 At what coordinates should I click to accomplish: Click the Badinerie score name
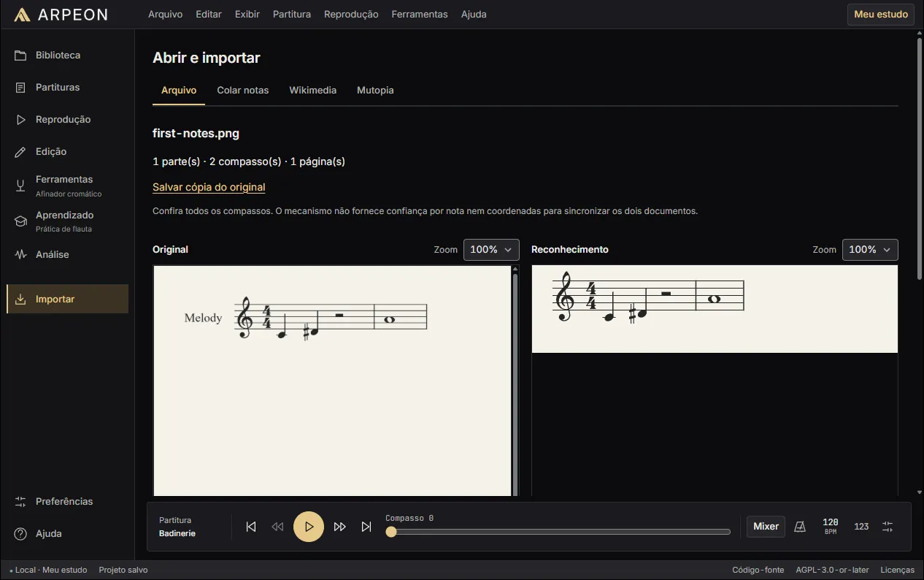point(177,534)
